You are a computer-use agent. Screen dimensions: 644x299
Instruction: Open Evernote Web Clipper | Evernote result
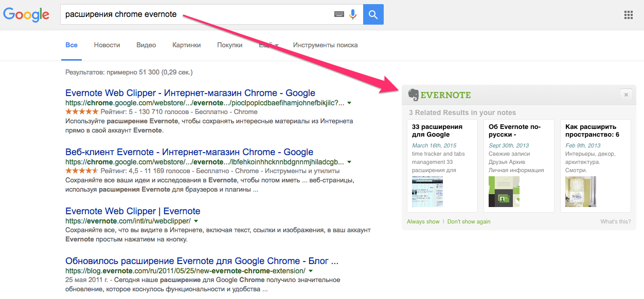tap(133, 211)
